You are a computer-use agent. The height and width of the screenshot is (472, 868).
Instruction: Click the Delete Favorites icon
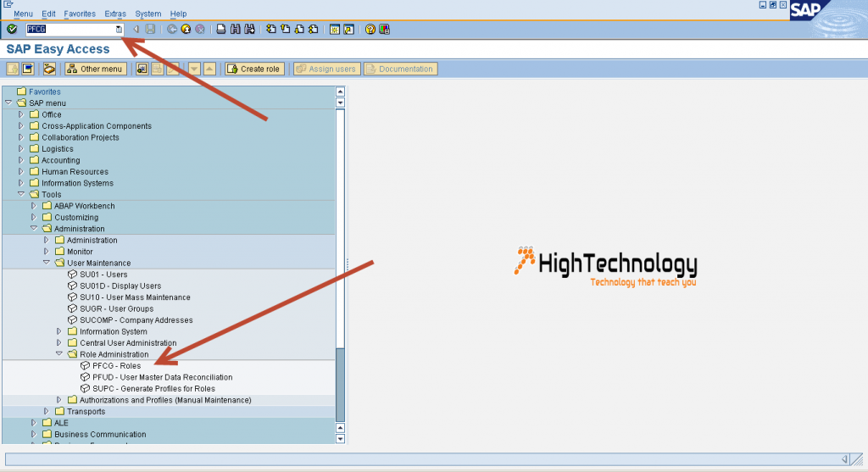157,69
